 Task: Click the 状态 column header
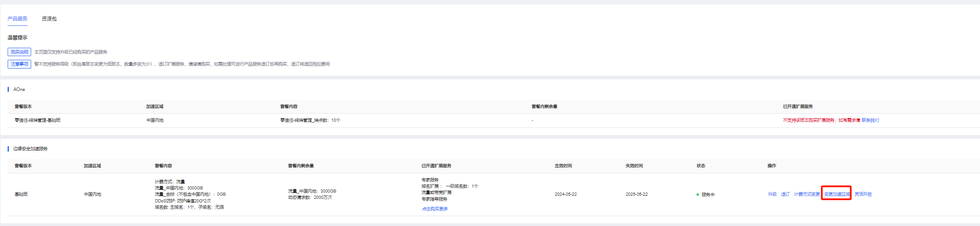pyautogui.click(x=701, y=166)
